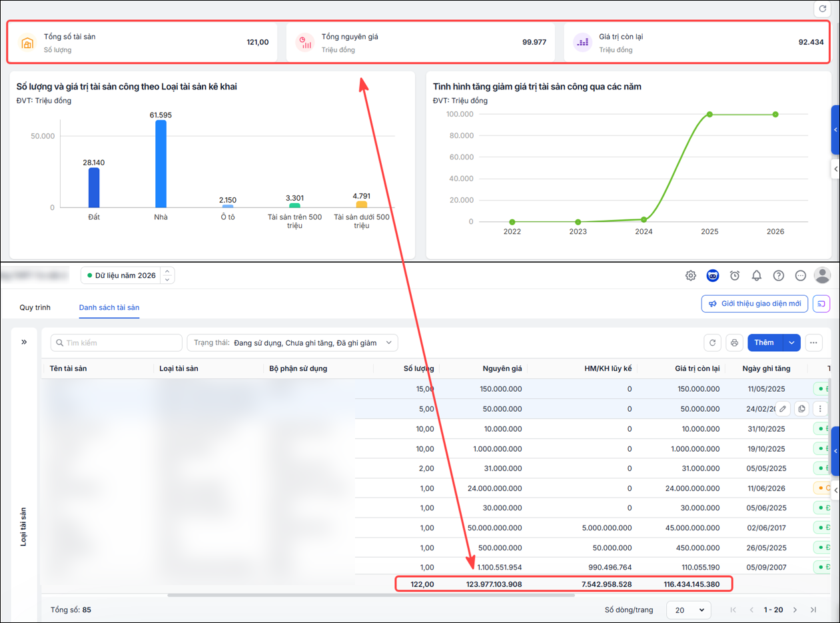
Task: Click the refresh icon above the dashboard cards
Action: coord(823,9)
